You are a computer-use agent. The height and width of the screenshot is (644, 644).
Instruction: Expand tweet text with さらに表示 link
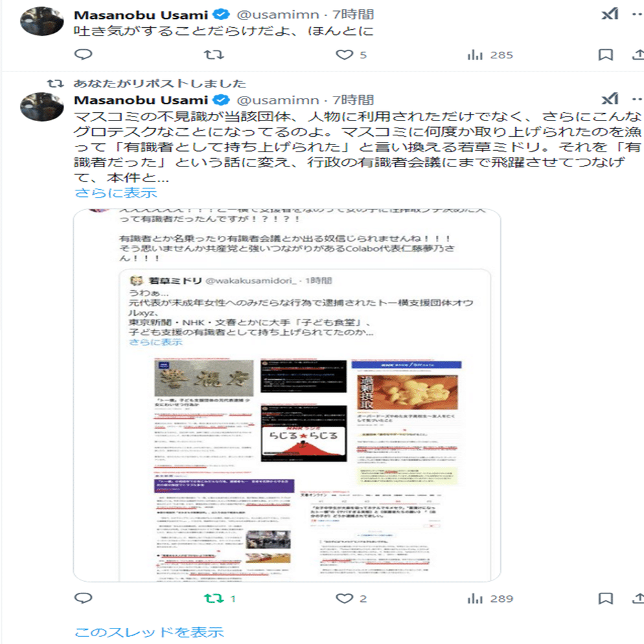click(116, 192)
